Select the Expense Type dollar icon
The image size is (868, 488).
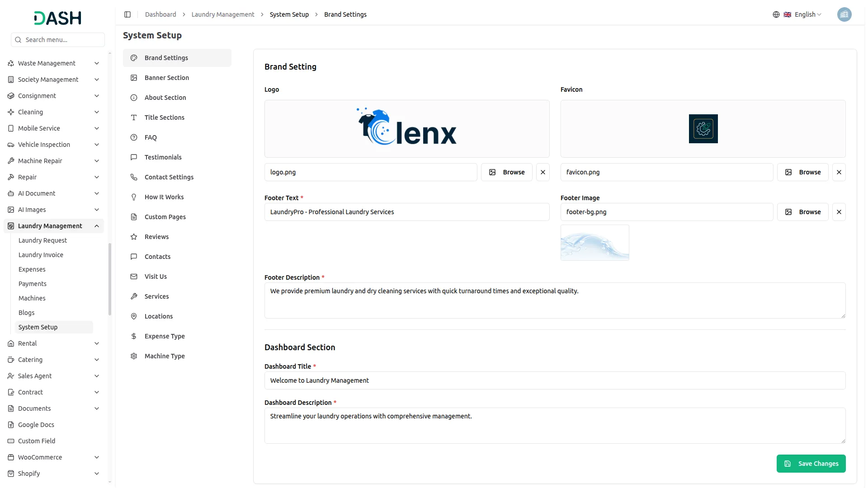point(133,336)
